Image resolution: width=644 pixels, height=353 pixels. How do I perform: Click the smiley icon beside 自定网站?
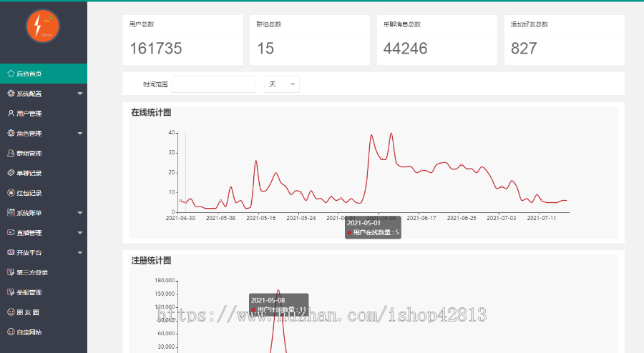(11, 332)
